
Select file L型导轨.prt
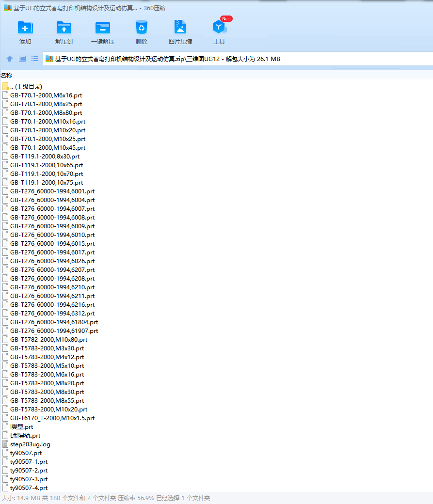25,436
